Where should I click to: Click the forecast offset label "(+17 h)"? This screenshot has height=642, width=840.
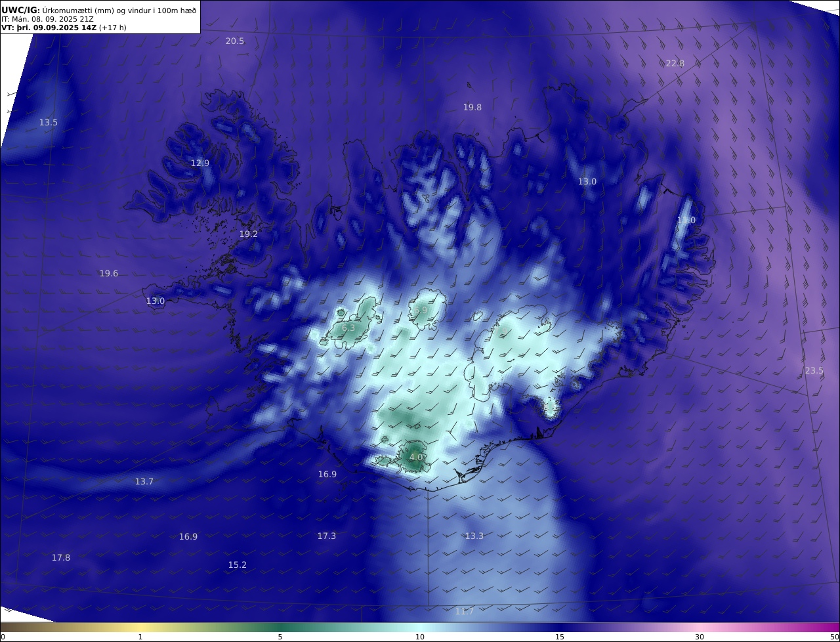click(x=113, y=28)
